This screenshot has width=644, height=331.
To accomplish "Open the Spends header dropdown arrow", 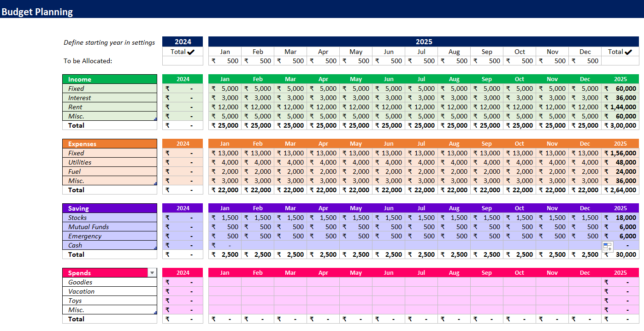I will pos(152,272).
